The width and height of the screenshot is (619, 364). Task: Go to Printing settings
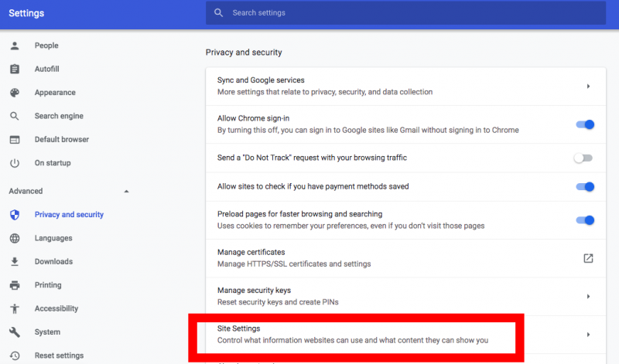point(48,285)
